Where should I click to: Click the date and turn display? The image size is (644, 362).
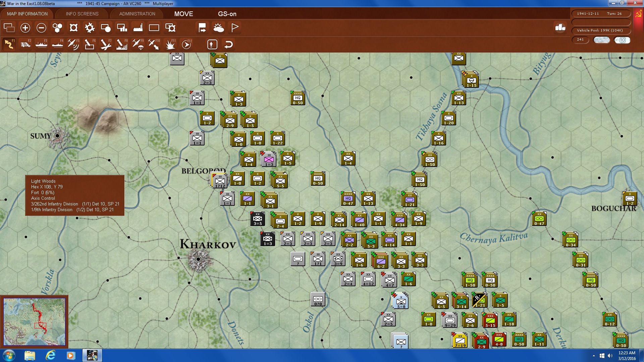600,14
